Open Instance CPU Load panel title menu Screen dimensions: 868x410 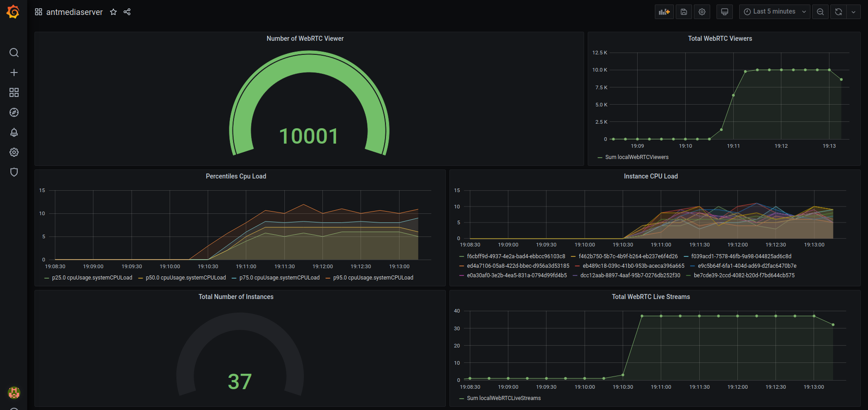click(x=651, y=176)
